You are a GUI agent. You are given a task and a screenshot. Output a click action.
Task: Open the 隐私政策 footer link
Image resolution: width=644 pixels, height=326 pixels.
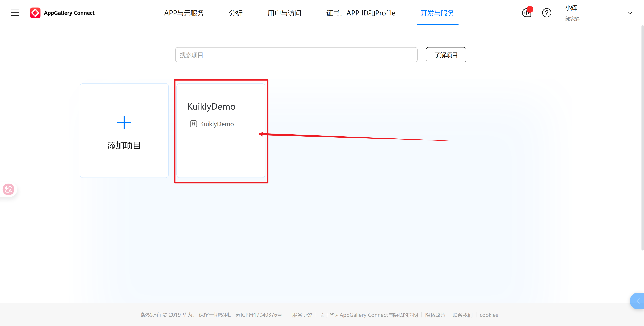click(x=435, y=315)
